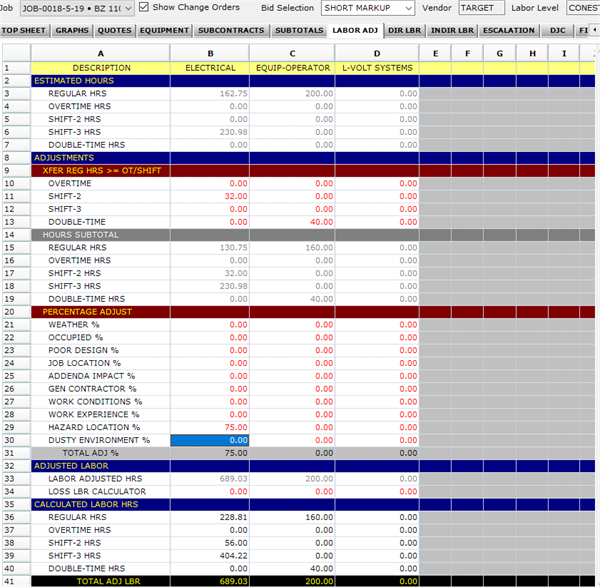Viewport: 600px width, 587px height.
Task: Toggle the Show Change Orders checkbox
Action: click(145, 7)
